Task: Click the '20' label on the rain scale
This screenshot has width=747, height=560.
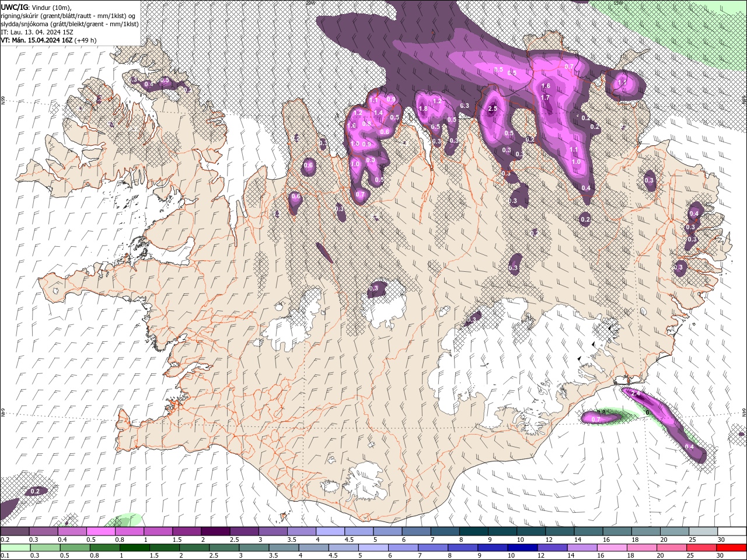Action: pyautogui.click(x=660, y=556)
